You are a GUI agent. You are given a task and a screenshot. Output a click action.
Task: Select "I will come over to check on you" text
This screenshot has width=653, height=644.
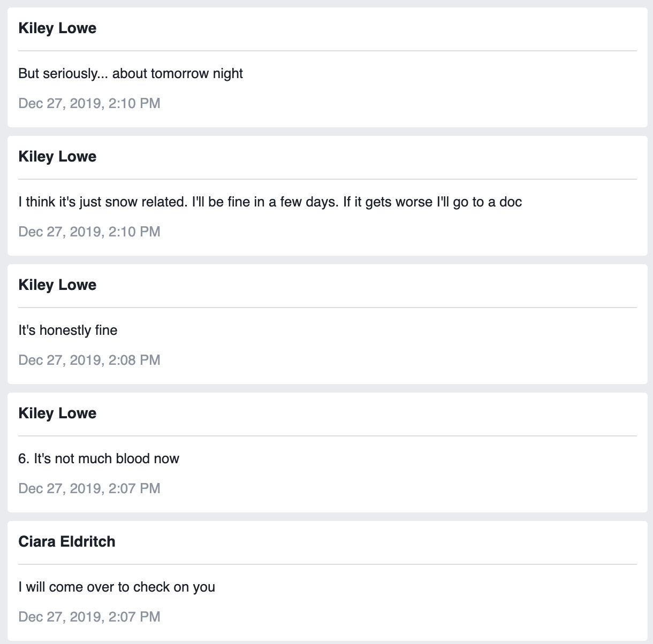[117, 587]
